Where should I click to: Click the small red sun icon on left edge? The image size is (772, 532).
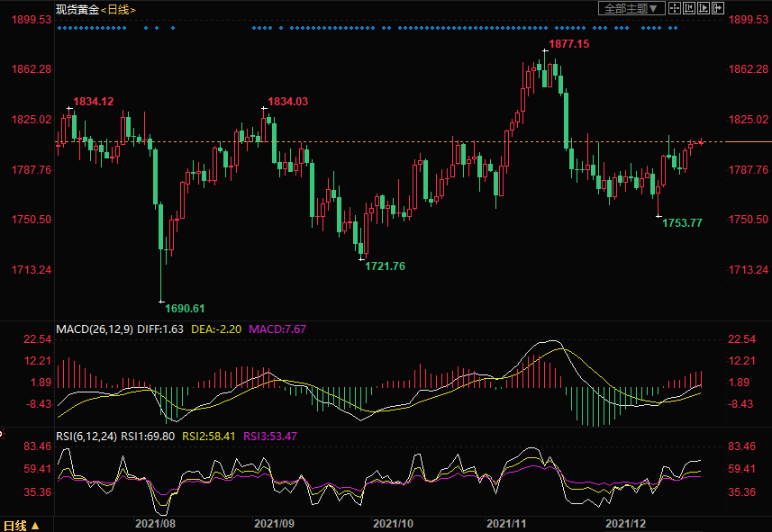[2, 433]
